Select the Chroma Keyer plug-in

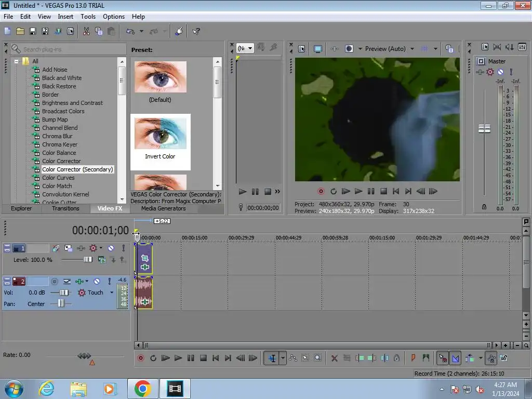(60, 144)
